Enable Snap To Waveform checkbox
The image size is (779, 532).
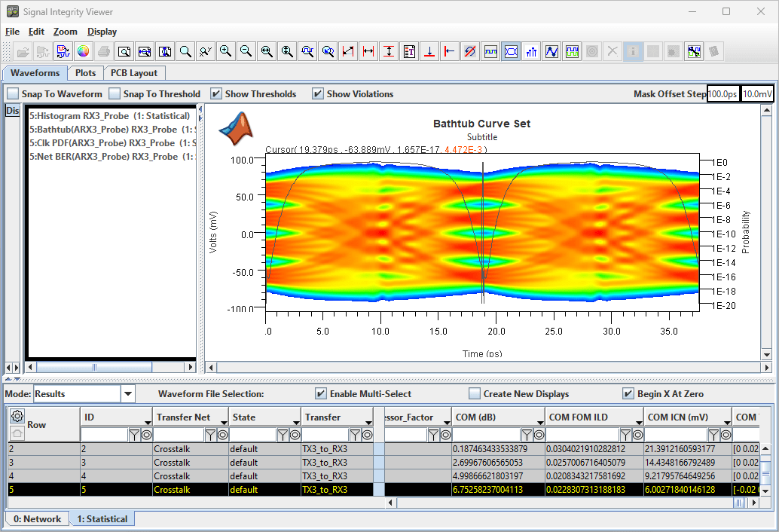pos(13,94)
